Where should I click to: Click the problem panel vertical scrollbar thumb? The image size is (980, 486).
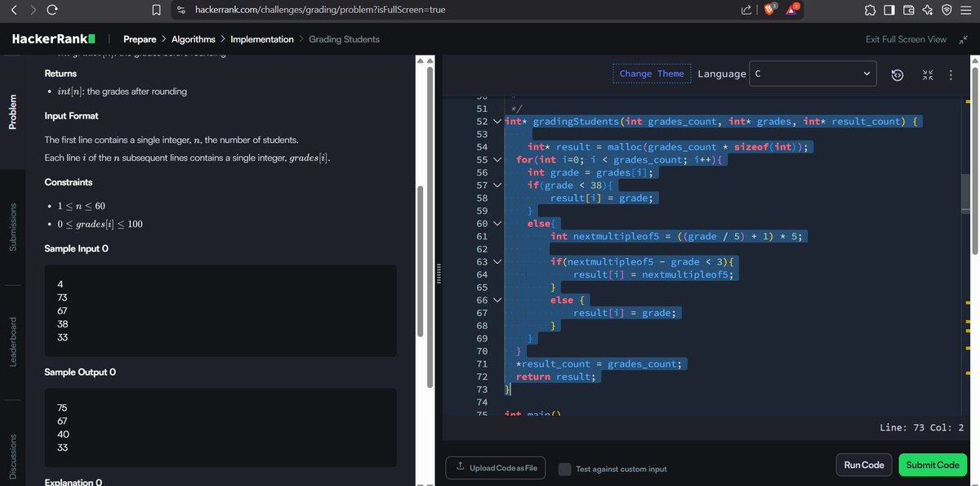coord(421,261)
